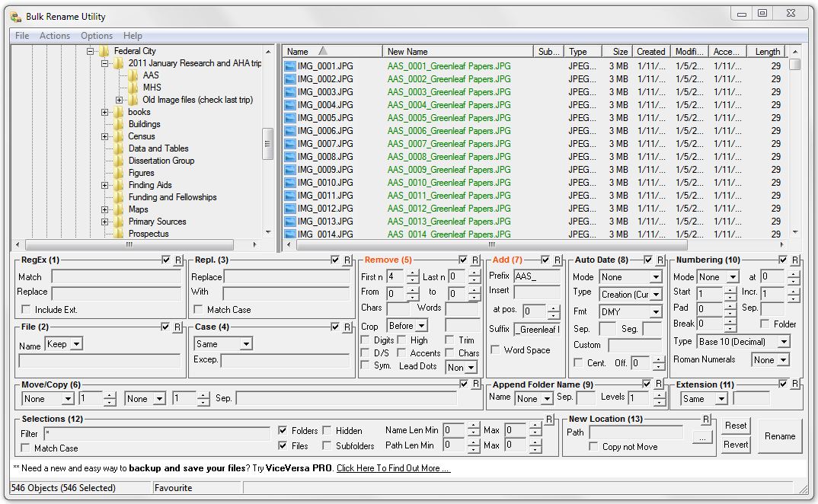
Task: Increment the First n value in Remove panel
Action: pos(411,273)
